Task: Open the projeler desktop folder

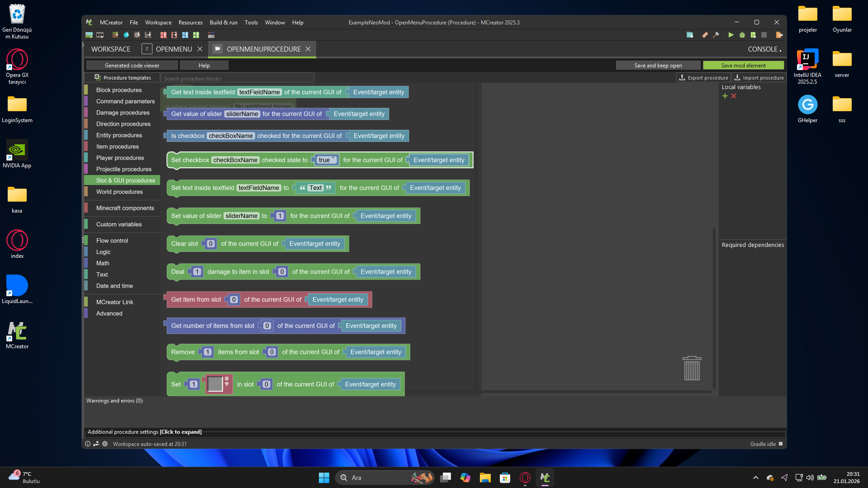Action: click(808, 19)
